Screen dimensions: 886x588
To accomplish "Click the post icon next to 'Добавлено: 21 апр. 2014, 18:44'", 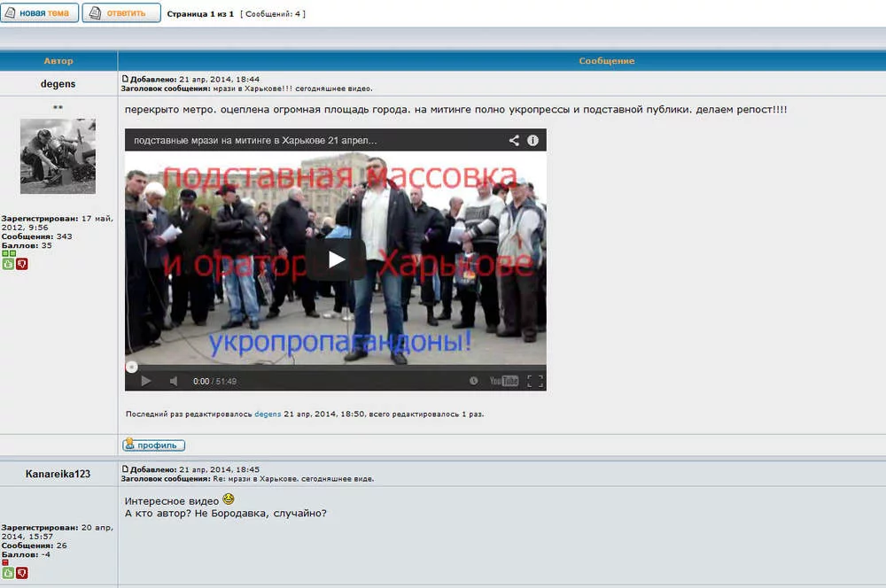I will (x=126, y=79).
